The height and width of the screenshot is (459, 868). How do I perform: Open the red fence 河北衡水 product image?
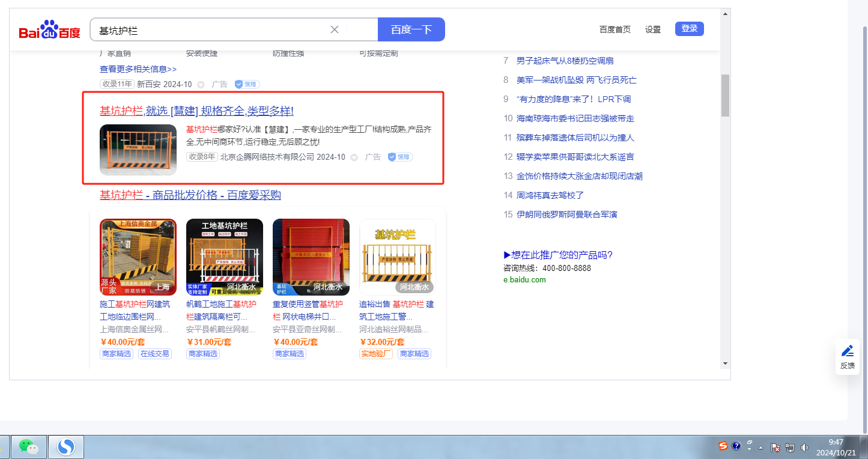(x=311, y=257)
